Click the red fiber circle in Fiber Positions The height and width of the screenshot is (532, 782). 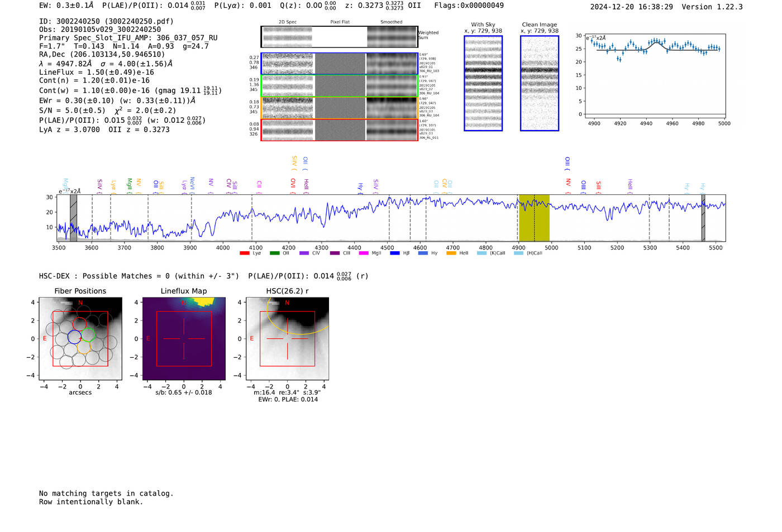[x=80, y=324]
